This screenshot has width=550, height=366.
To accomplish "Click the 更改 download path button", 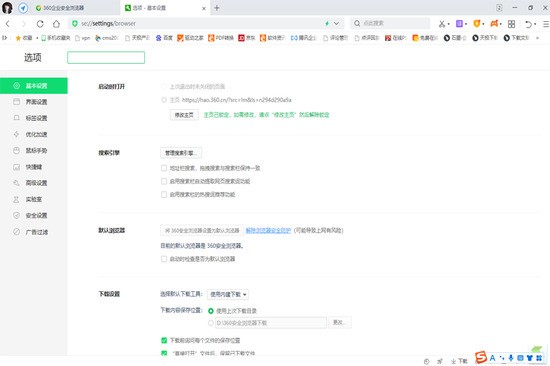I will click(340, 322).
